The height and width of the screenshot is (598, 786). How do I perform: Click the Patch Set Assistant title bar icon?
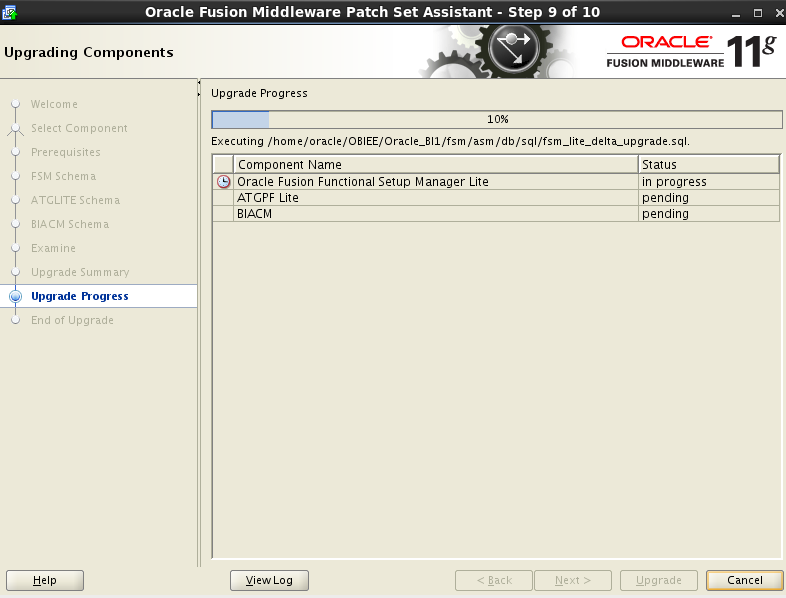pyautogui.click(x=10, y=12)
